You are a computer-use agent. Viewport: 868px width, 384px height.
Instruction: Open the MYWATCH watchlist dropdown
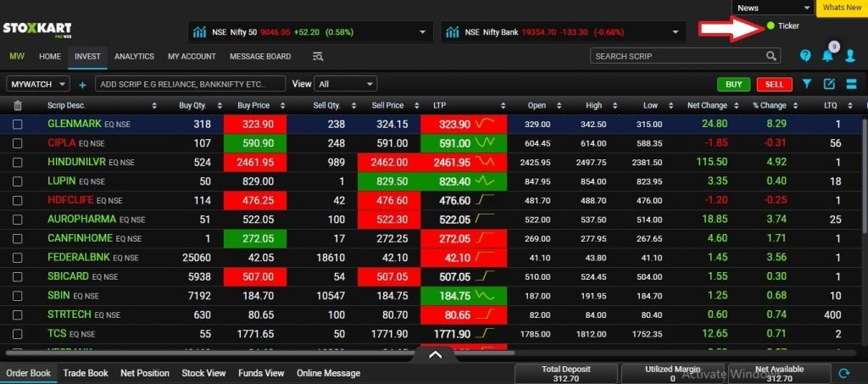pyautogui.click(x=37, y=84)
